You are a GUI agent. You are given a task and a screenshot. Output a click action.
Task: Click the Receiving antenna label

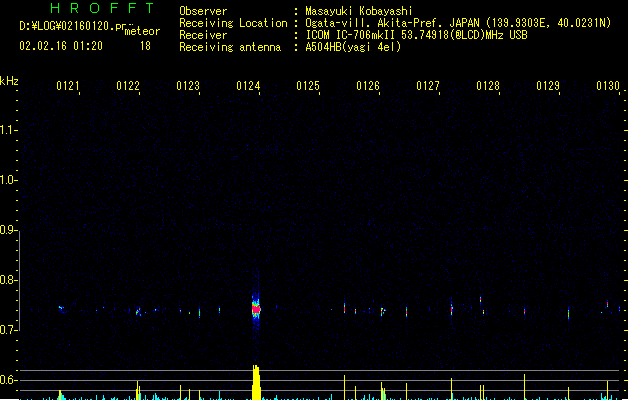[x=230, y=47]
